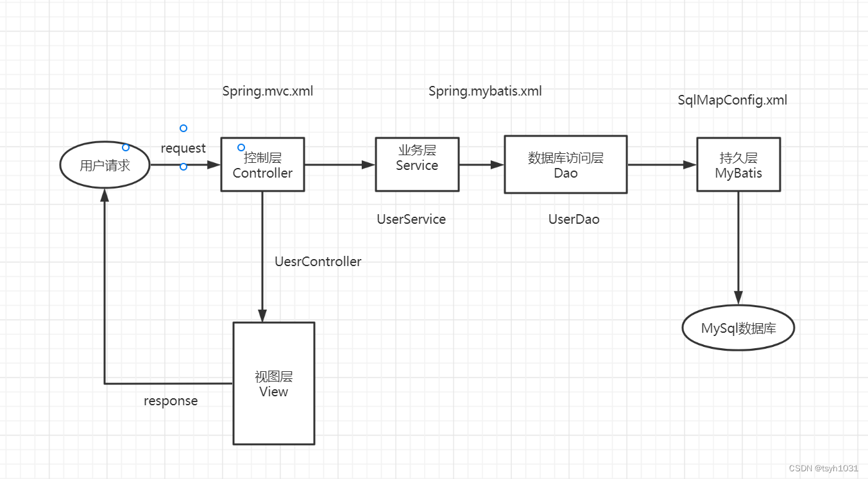Select the 持久层 MyBatis box
Viewport: 868px width, 479px height.
[x=738, y=164]
